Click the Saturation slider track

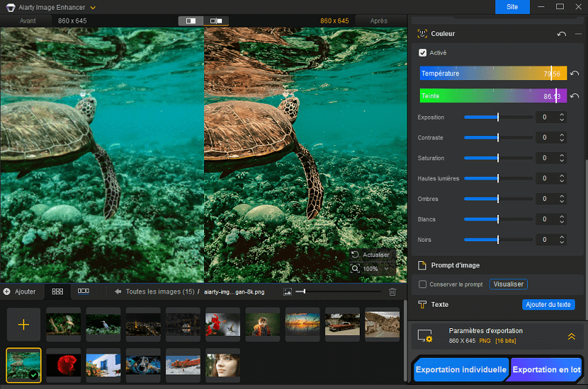(498, 158)
